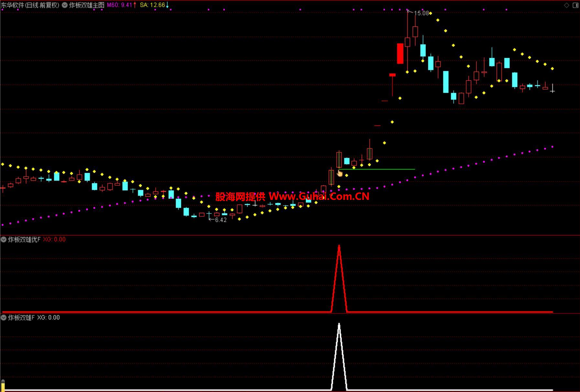This screenshot has width=580, height=392.
Task: Select the green horizontal line on chart
Action: [x=377, y=169]
